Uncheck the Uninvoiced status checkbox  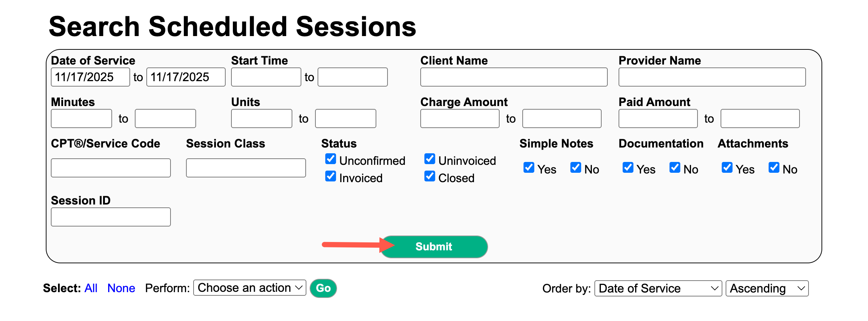point(430,159)
